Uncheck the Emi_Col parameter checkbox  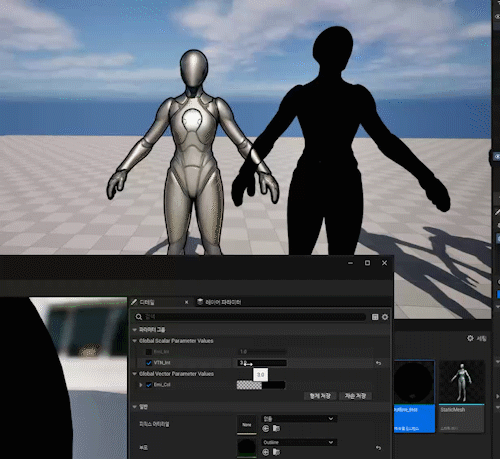(149, 385)
